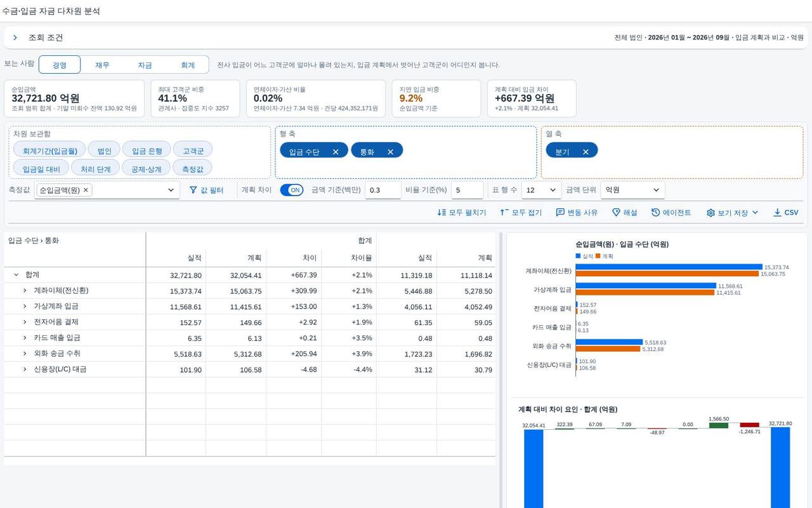Expand the 카드 매출 입금 row
The image size is (812, 508).
(x=25, y=338)
